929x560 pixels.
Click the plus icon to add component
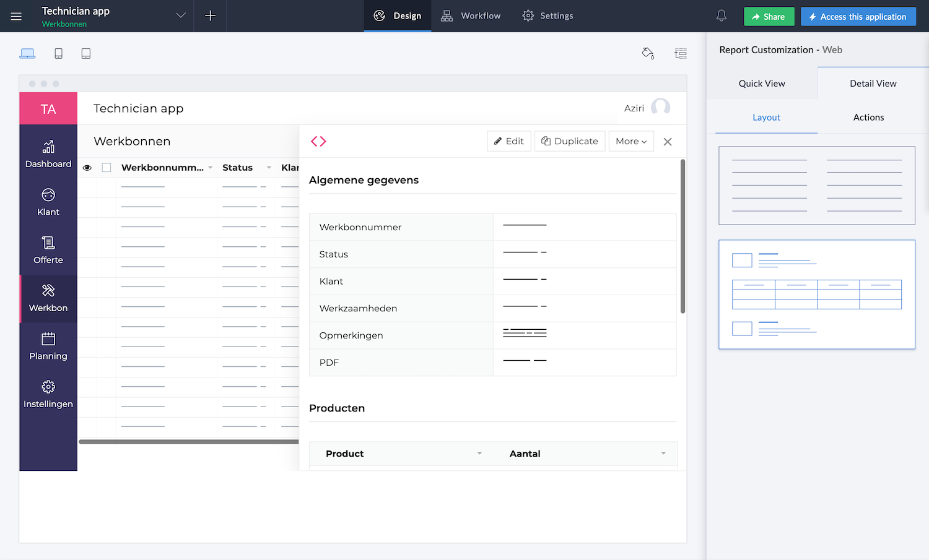tap(210, 16)
